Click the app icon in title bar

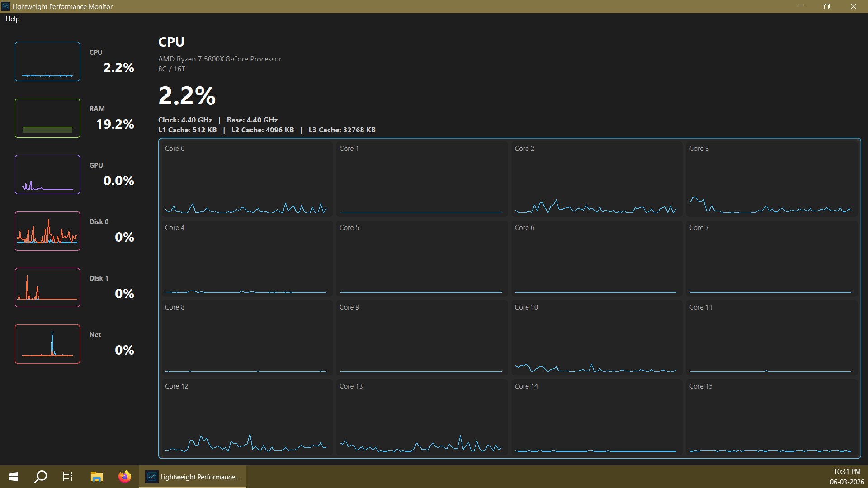(x=5, y=6)
